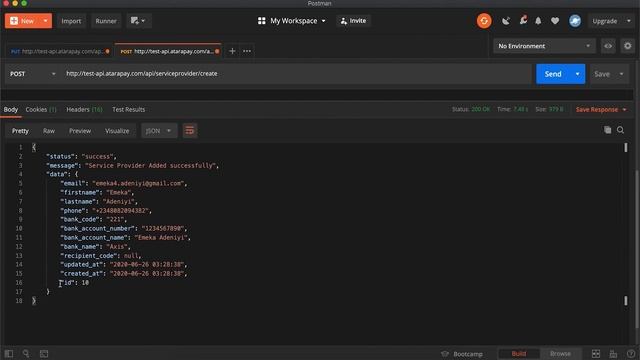The width and height of the screenshot is (640, 360).
Task: Switch to Build mode
Action: point(519,353)
